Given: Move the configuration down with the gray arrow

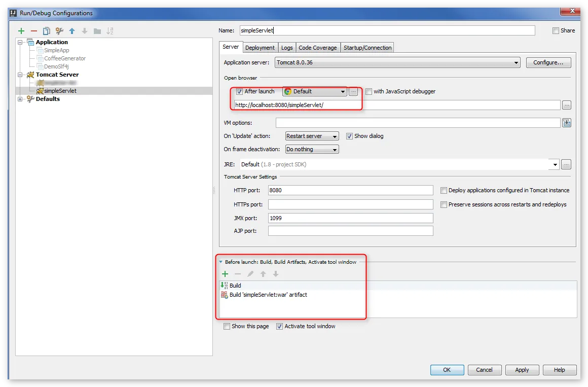Looking at the screenshot, I should tap(85, 31).
